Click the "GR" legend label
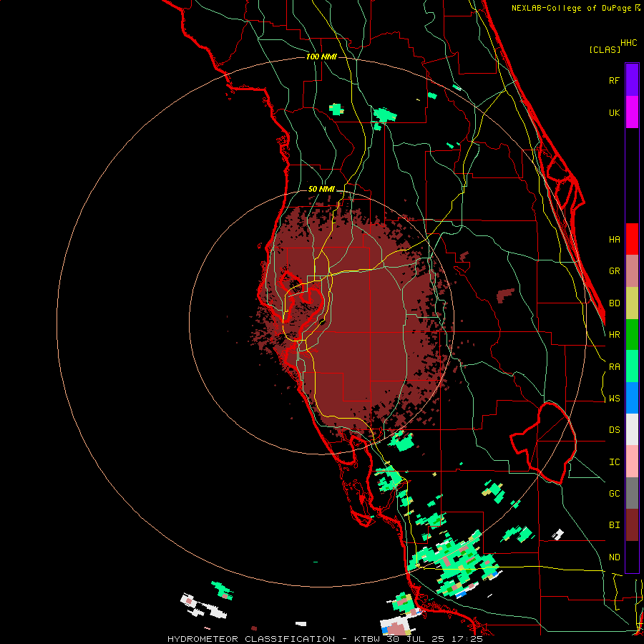 (614, 271)
